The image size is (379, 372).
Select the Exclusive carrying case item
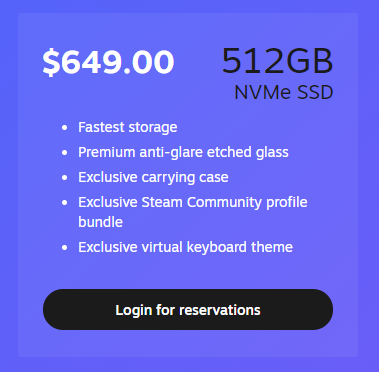click(153, 177)
